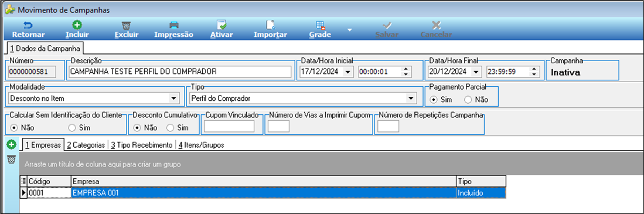Select the EMPRESA 001 cell
This screenshot has width=644, height=214.
263,192
